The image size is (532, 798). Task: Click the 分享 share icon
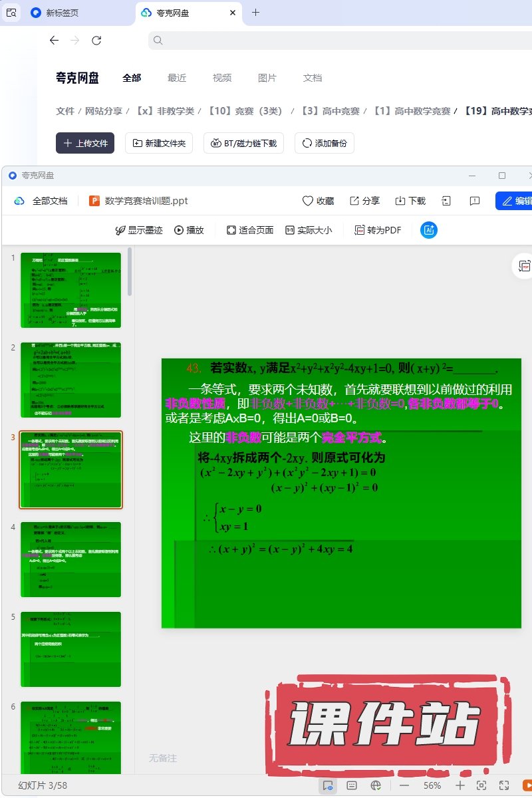[355, 201]
